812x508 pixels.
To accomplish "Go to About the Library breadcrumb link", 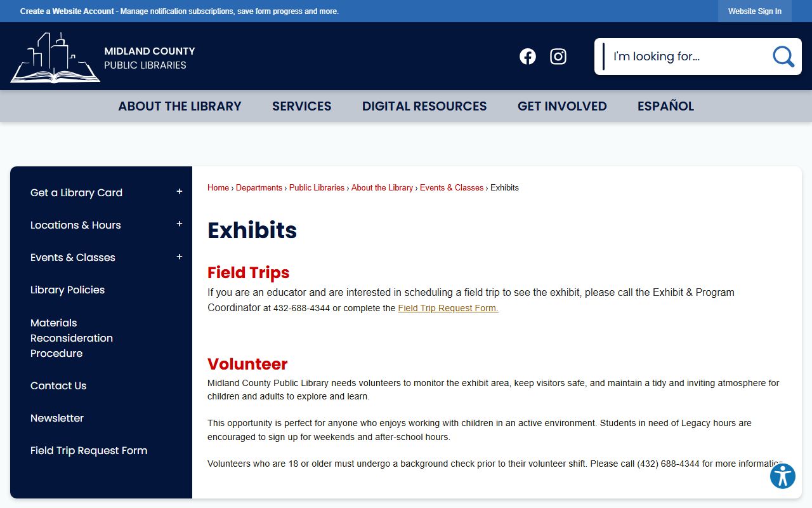I will [x=382, y=188].
